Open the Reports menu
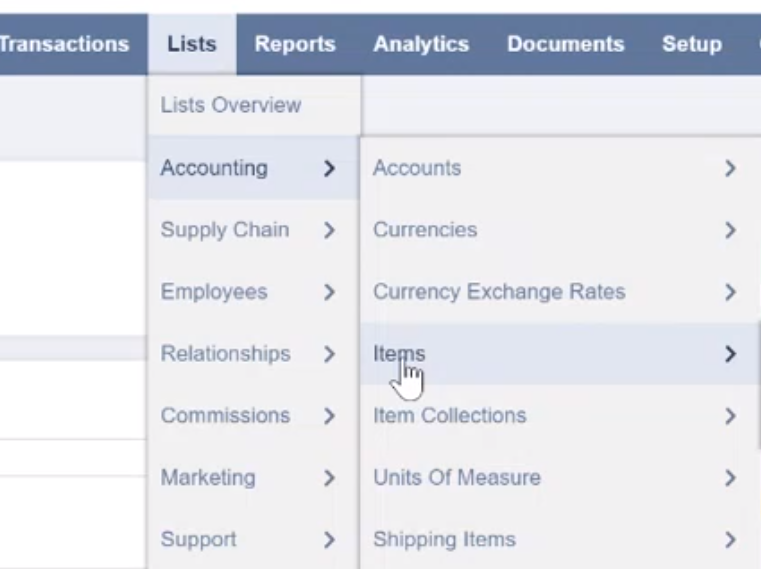761x569 pixels. (x=295, y=44)
